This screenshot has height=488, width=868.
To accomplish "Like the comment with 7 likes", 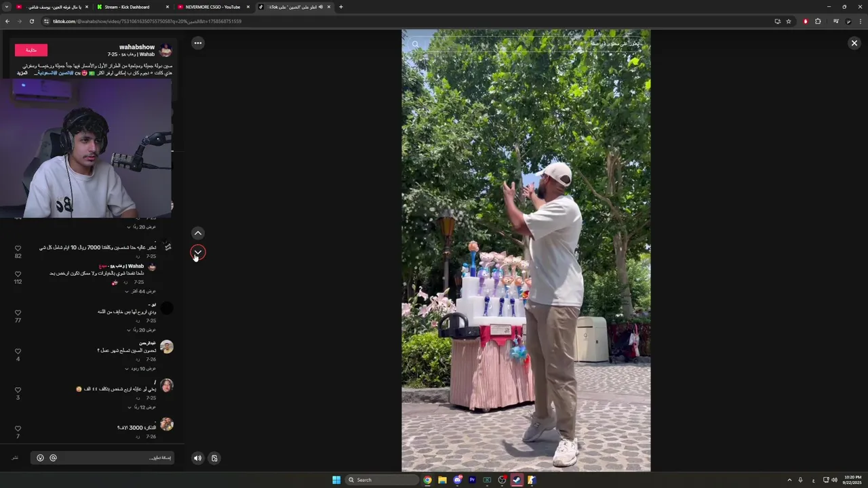I will 18,429.
